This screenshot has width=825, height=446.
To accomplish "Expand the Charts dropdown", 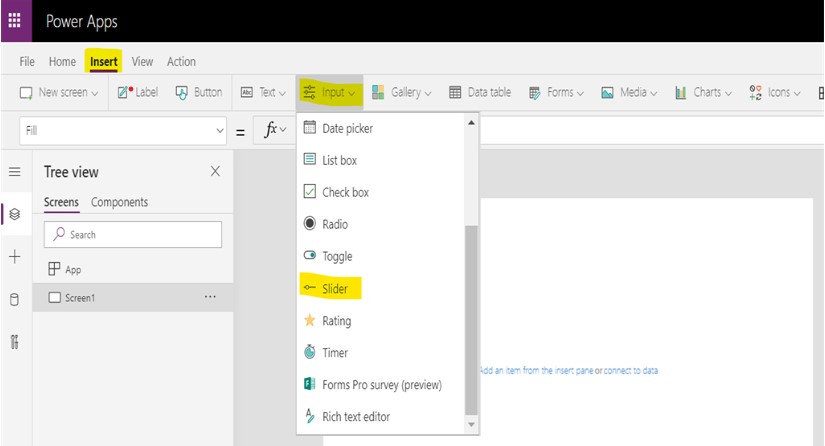I will point(703,93).
